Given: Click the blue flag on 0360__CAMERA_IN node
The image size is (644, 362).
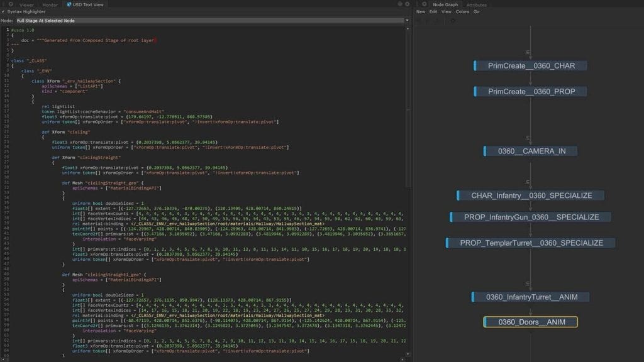Looking at the screenshot, I should 486,151.
